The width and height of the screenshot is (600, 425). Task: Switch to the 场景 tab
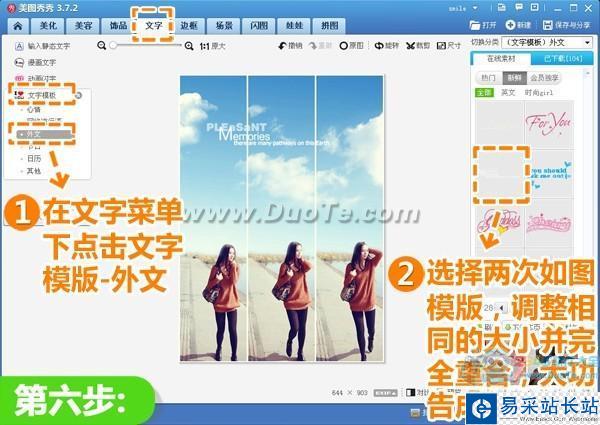pyautogui.click(x=224, y=26)
